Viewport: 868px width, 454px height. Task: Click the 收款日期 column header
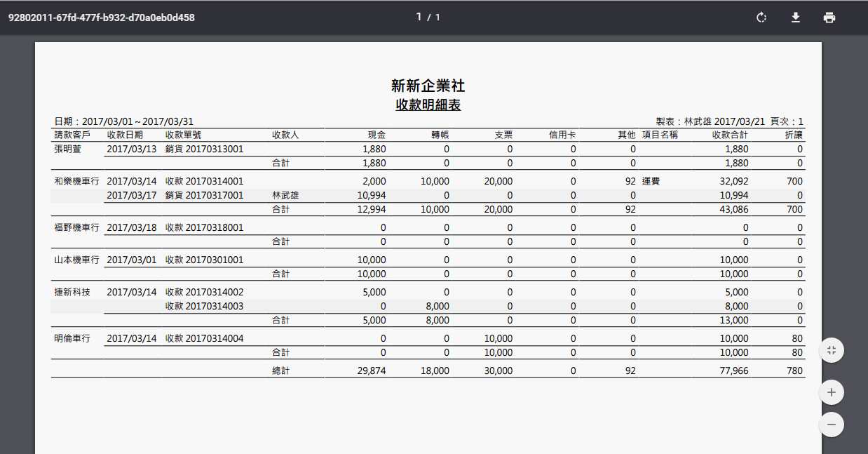click(125, 135)
